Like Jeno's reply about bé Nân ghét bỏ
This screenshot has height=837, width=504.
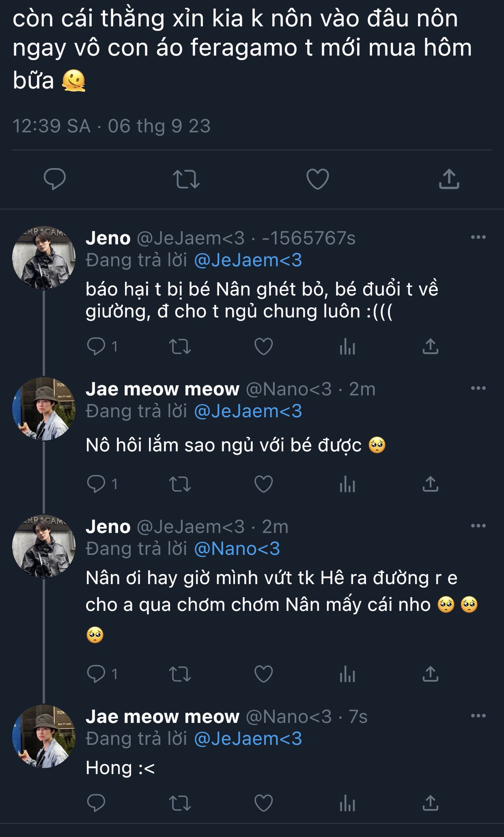pos(263,347)
